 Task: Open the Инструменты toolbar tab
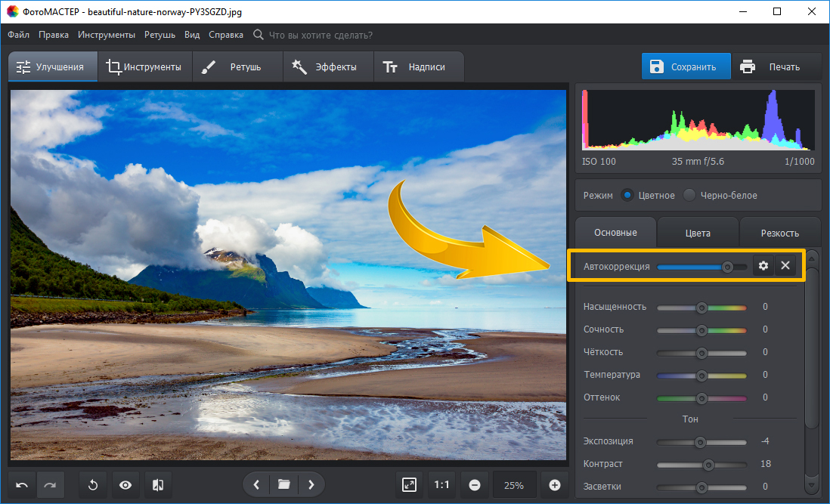click(x=144, y=66)
